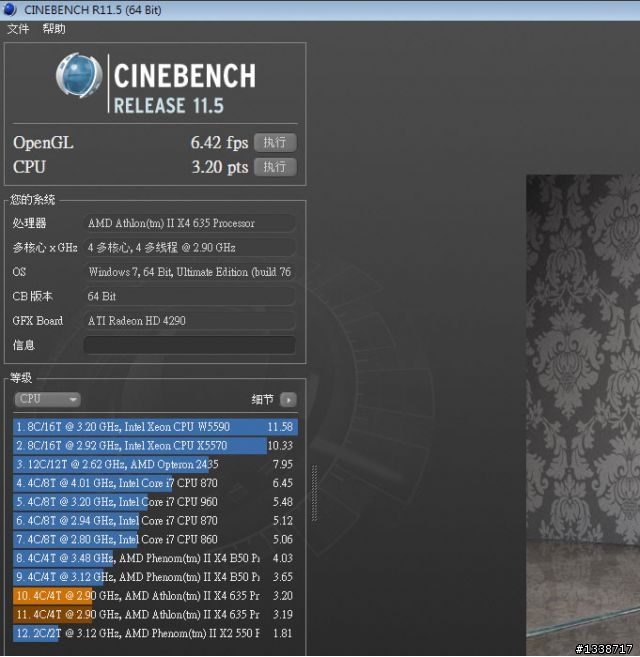Click the GFX Board field ATI Radeon HD 4290
Image resolution: width=640 pixels, height=657 pixels.
point(189,321)
